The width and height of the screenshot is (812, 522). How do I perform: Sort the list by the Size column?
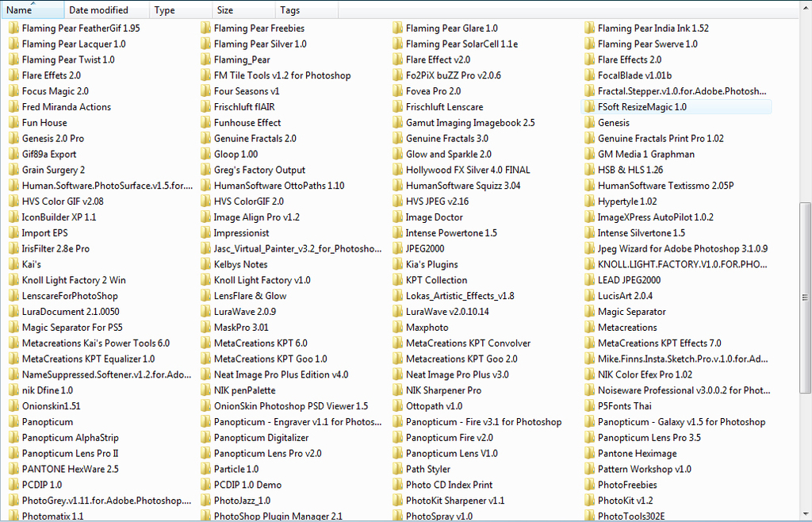(x=244, y=10)
